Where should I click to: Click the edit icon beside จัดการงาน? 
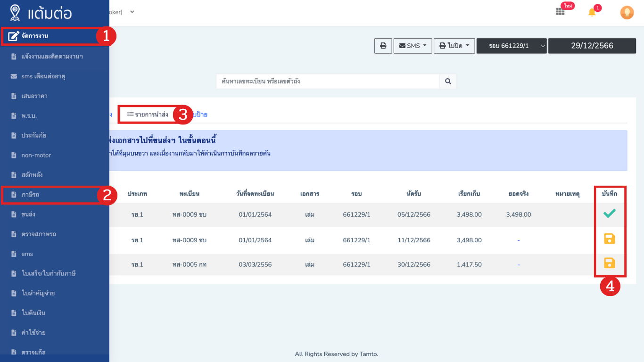(14, 36)
